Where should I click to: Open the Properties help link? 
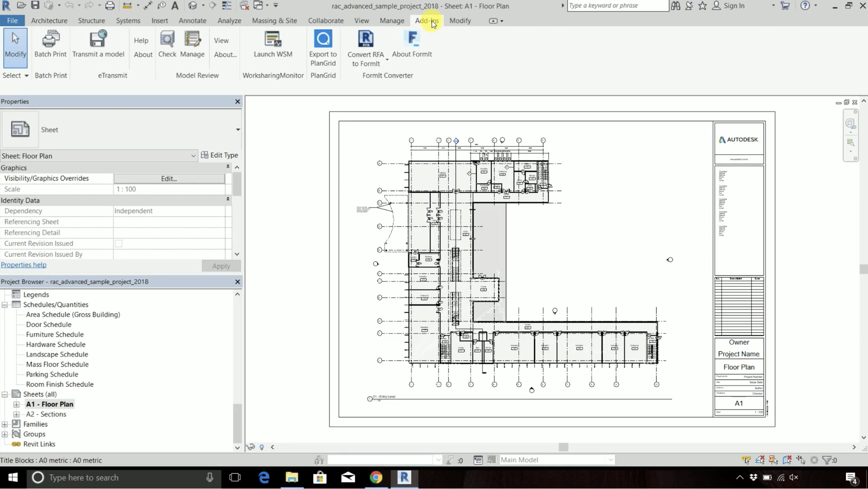tap(23, 265)
